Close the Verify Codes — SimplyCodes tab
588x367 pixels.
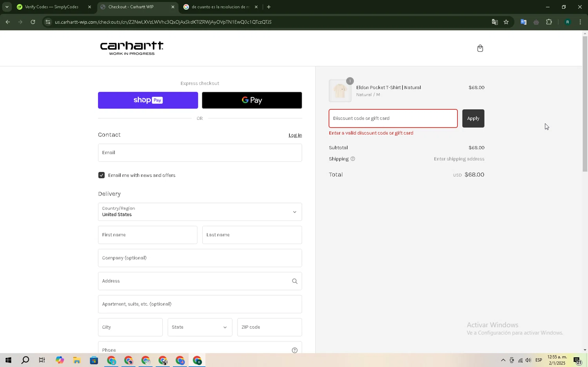89,7
